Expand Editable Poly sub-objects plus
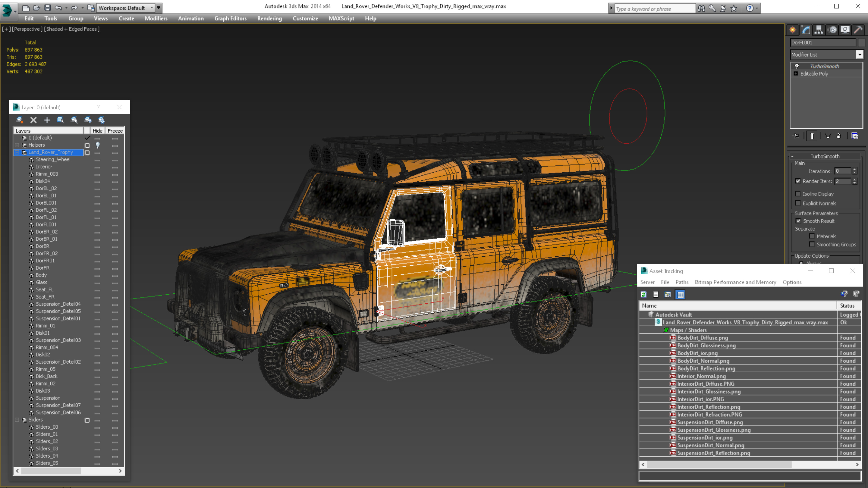Image resolution: width=868 pixels, height=488 pixels. [796, 74]
